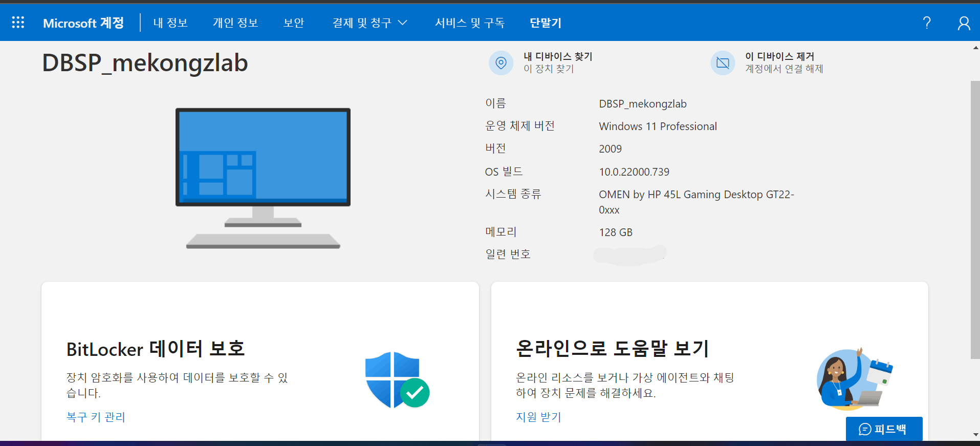Click the 내 디바이스 찾기 link
This screenshot has width=980, height=446.
tap(558, 56)
